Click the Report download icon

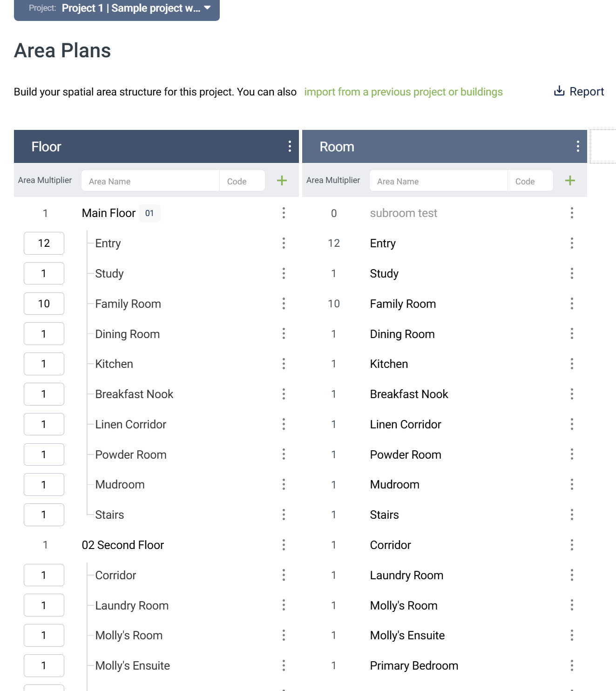click(559, 91)
